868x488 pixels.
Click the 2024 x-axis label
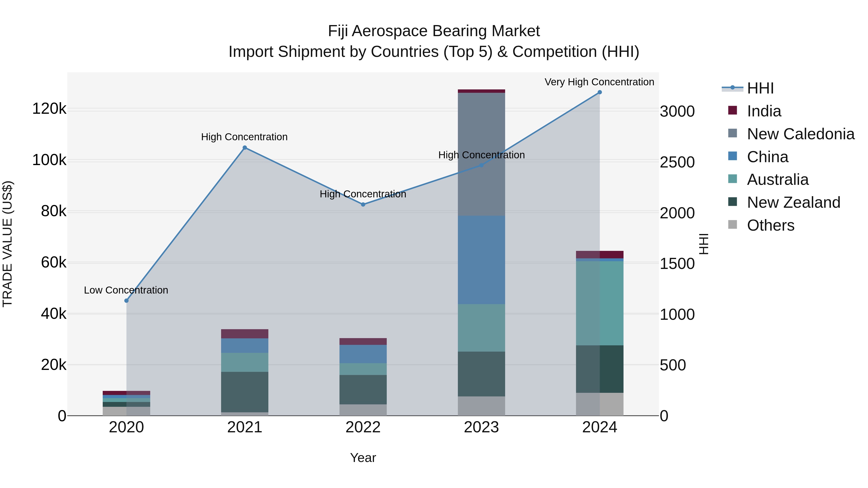pyautogui.click(x=600, y=427)
